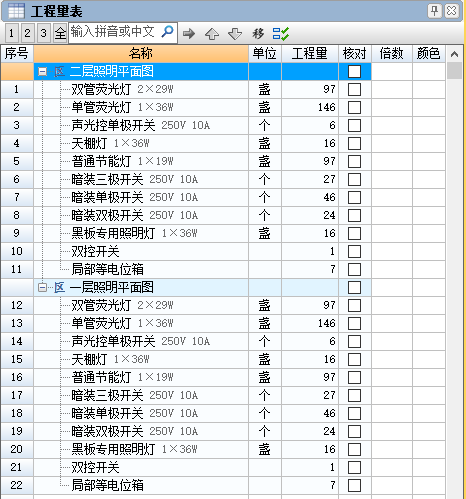466x499 pixels.
Task: Move item up with up arrow
Action: coord(212,34)
